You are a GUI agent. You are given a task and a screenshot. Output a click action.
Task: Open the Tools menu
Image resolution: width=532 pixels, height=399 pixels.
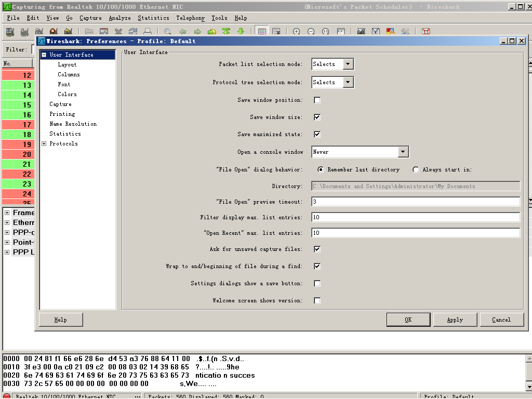click(220, 18)
